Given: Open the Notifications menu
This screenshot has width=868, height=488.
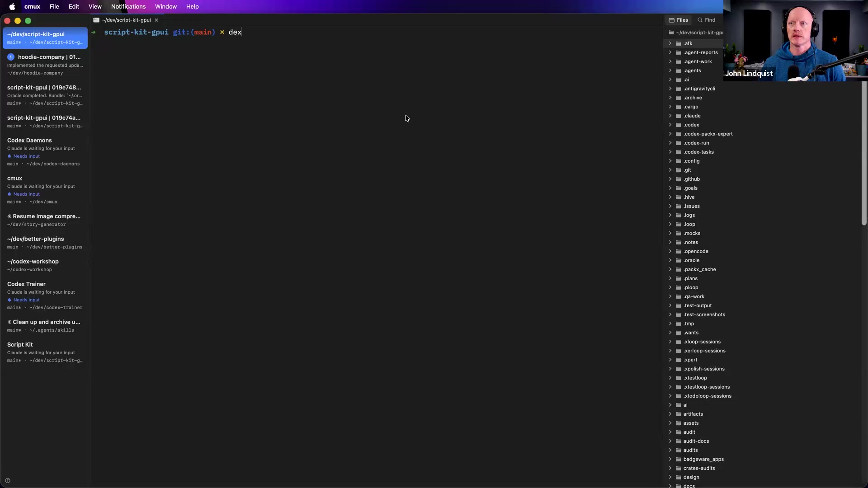Looking at the screenshot, I should 128,6.
